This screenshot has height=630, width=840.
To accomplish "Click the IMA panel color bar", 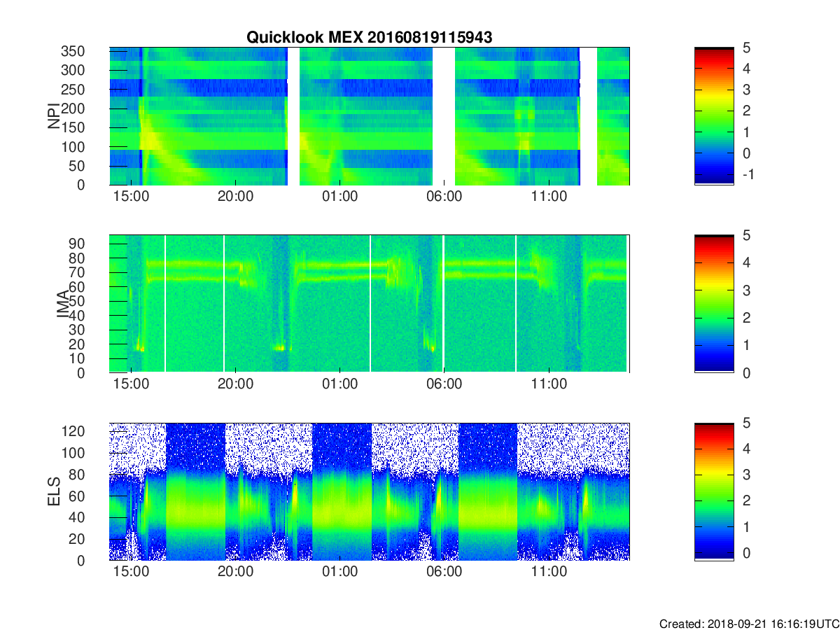I will [x=714, y=304].
